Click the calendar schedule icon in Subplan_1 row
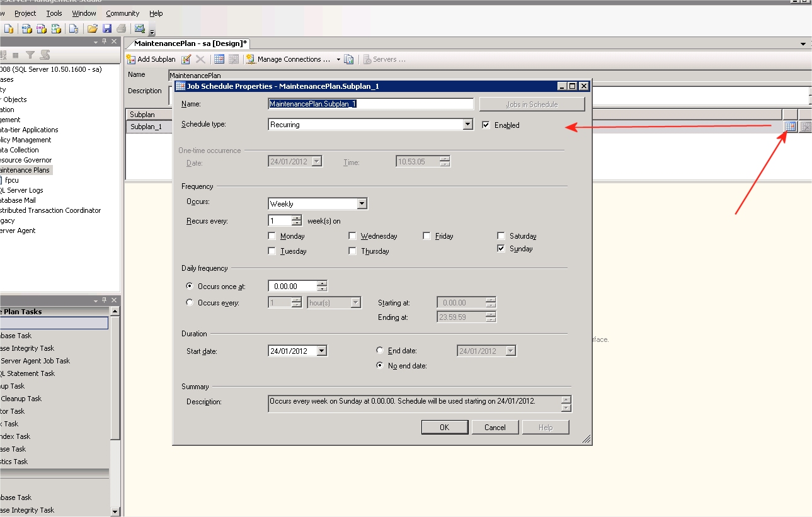 tap(790, 127)
